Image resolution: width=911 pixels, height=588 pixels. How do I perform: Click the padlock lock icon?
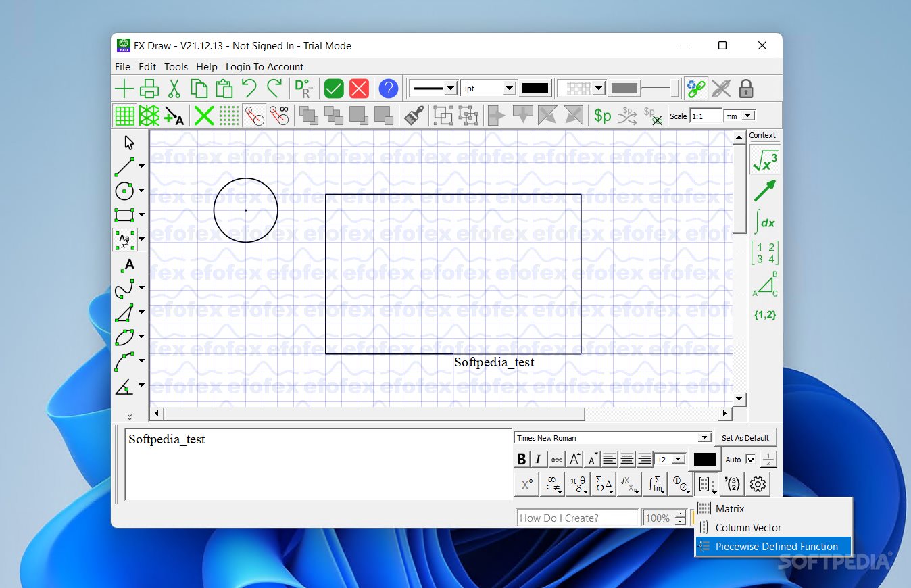point(745,89)
